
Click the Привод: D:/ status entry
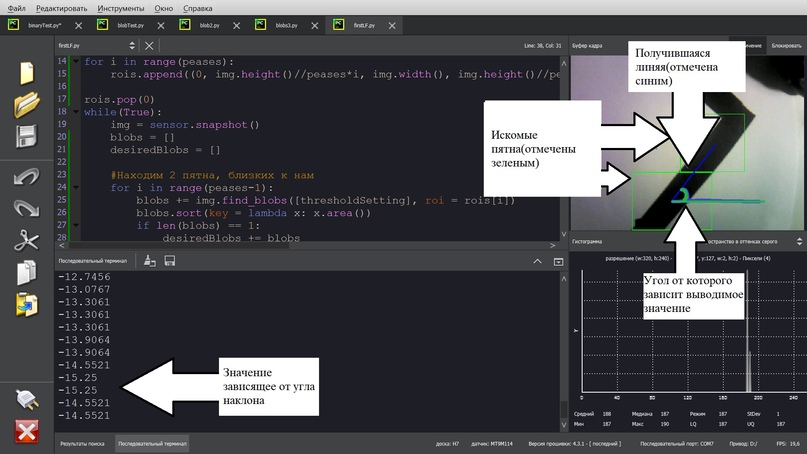point(743,444)
